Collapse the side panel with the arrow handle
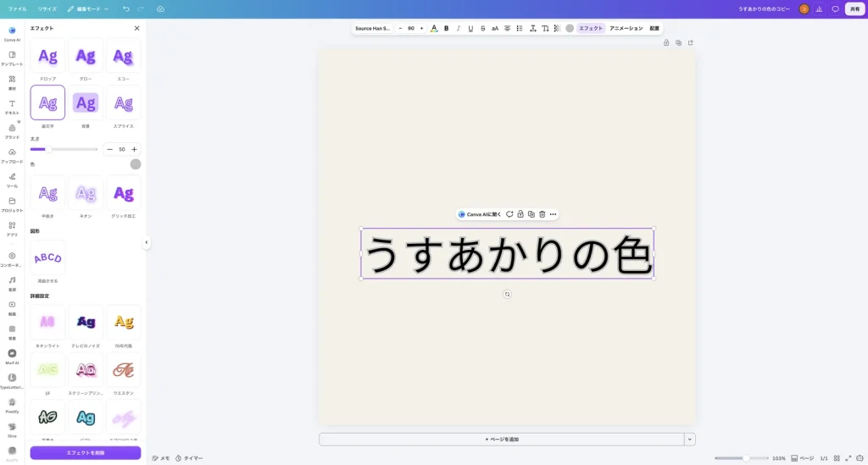The height and width of the screenshot is (465, 868). [x=146, y=242]
